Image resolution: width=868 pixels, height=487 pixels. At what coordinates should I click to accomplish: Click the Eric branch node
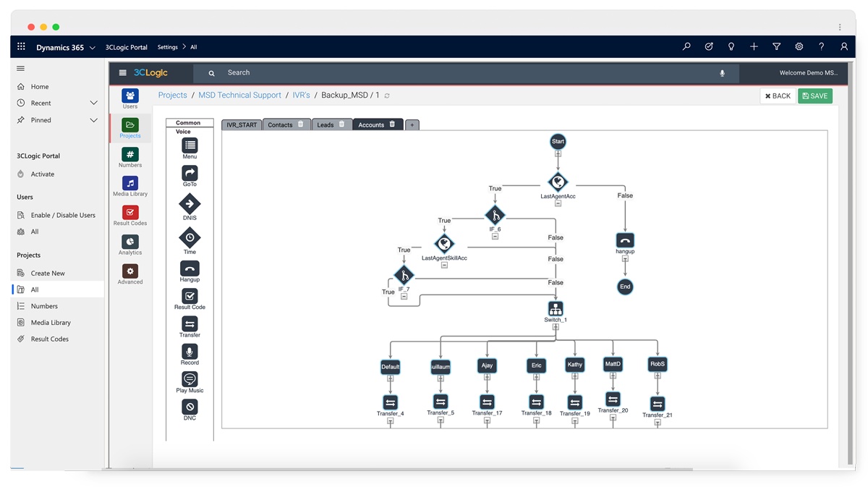pos(536,365)
